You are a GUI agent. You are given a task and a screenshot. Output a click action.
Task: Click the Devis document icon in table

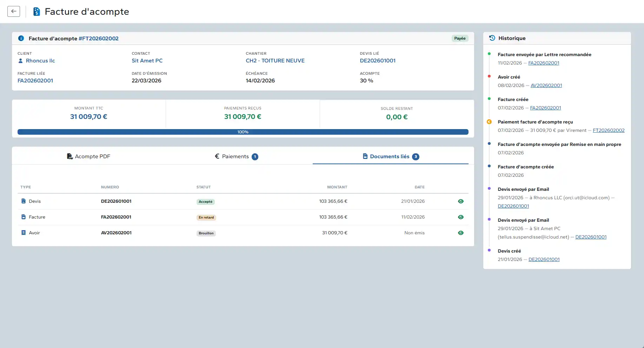[24, 201]
